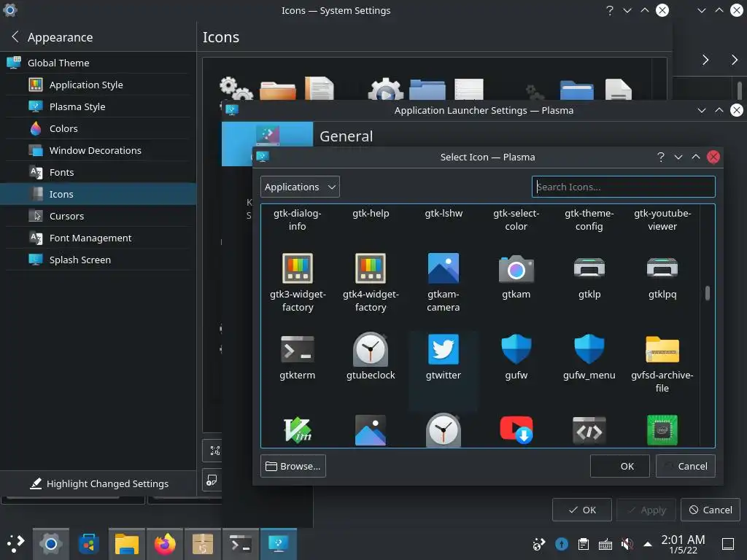
Task: Select the gtklp printer icon
Action: pos(589,276)
